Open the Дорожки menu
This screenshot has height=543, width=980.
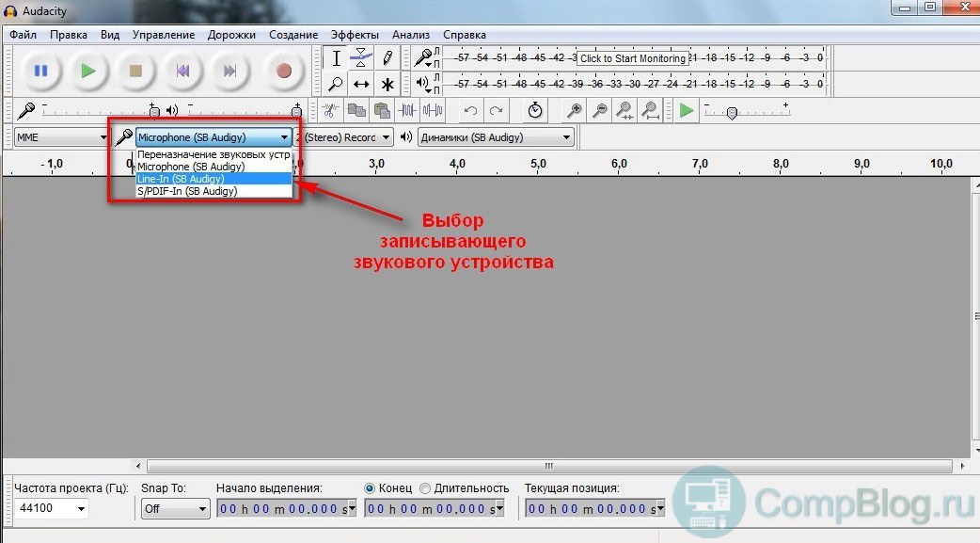(232, 35)
